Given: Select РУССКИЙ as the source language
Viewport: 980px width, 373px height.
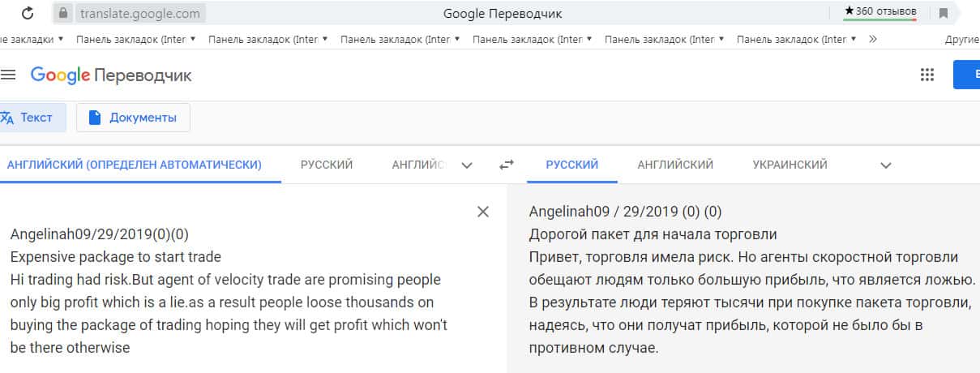Looking at the screenshot, I should tap(327, 165).
